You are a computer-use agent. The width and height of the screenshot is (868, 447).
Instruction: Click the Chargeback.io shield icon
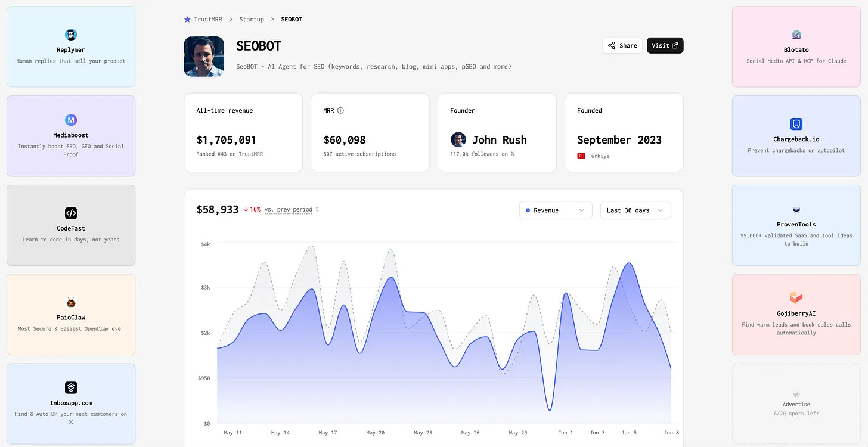(796, 124)
